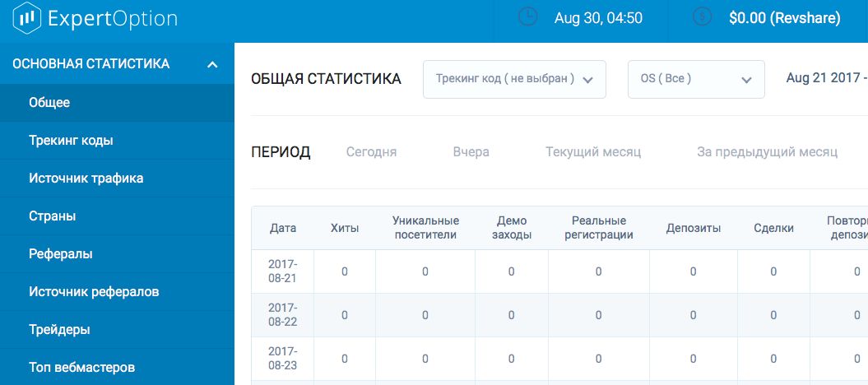Click the Депозиты column header
This screenshot has height=385, width=868.
693,228
